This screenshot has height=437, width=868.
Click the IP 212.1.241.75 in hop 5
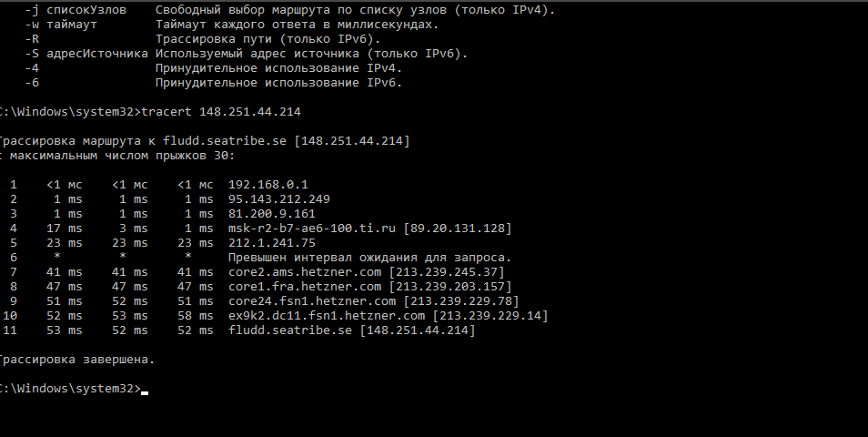click(272, 242)
